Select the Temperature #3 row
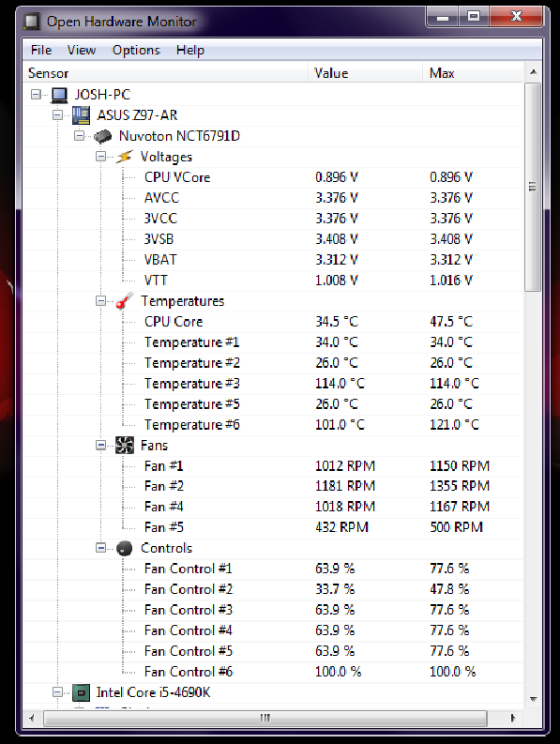The width and height of the screenshot is (560, 744). tap(274, 384)
